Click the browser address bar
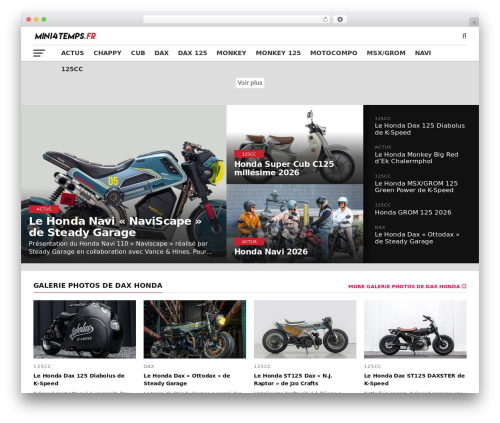Viewport: 500px width, 423px height. pyautogui.click(x=237, y=20)
